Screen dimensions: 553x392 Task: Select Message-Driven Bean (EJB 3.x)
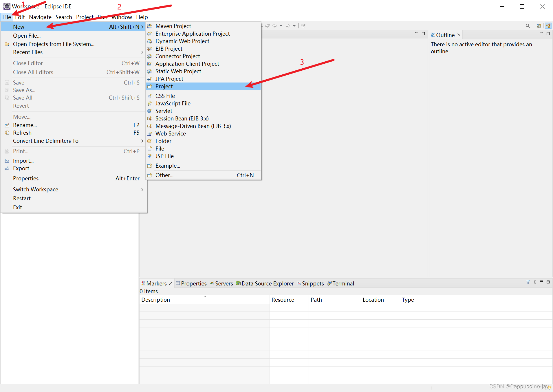click(x=204, y=126)
